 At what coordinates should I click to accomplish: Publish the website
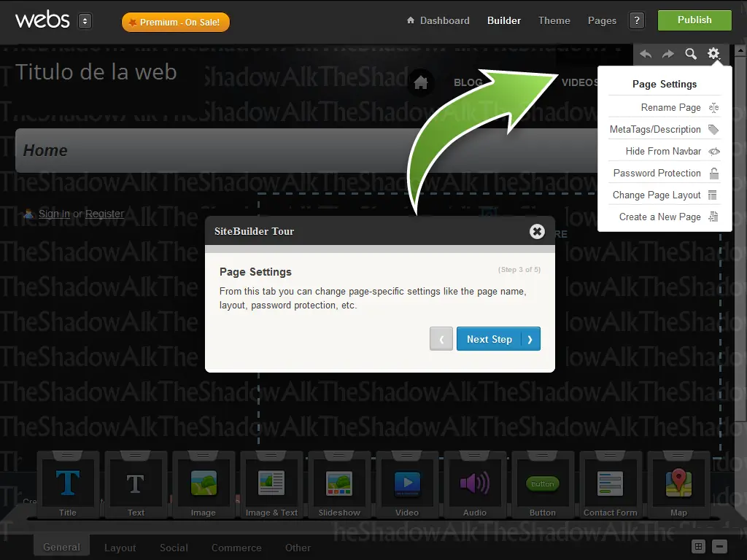pos(694,20)
